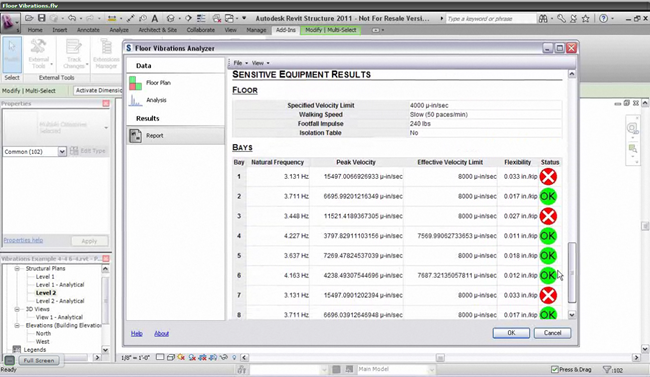
Task: Select Report under Results
Action: (176, 136)
